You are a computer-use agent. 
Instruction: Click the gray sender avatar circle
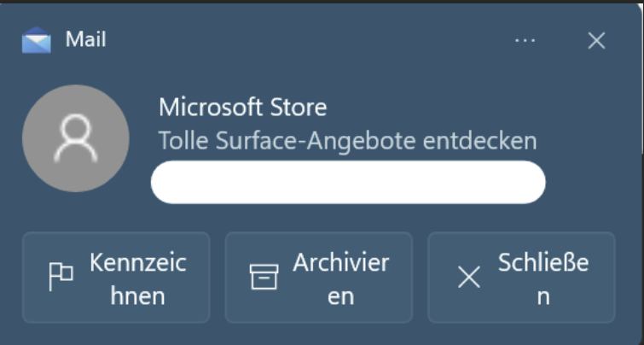tap(76, 138)
